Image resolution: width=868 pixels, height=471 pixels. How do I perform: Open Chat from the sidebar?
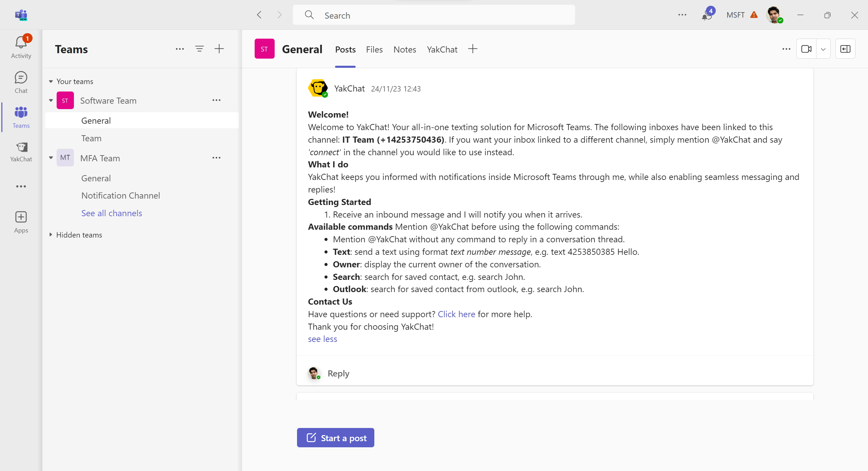coord(21,82)
